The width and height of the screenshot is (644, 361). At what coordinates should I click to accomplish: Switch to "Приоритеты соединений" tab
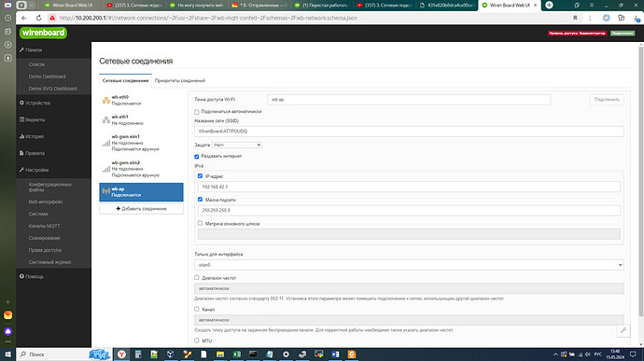point(180,80)
